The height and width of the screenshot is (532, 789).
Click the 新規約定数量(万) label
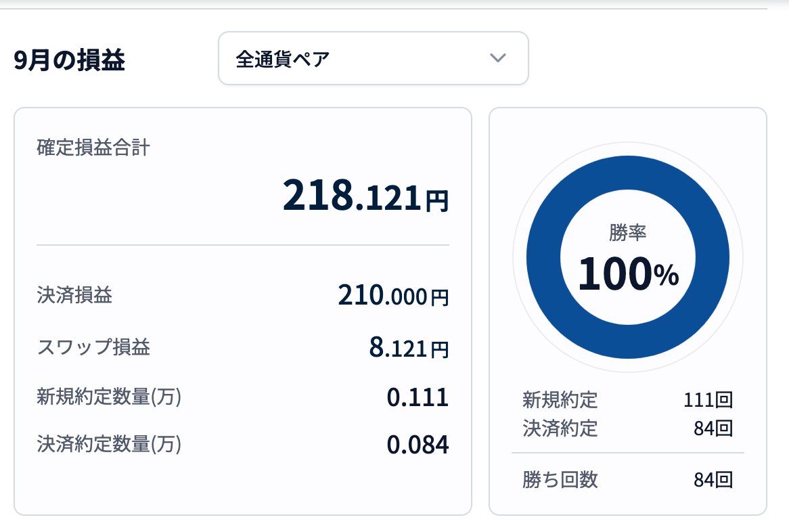(109, 397)
